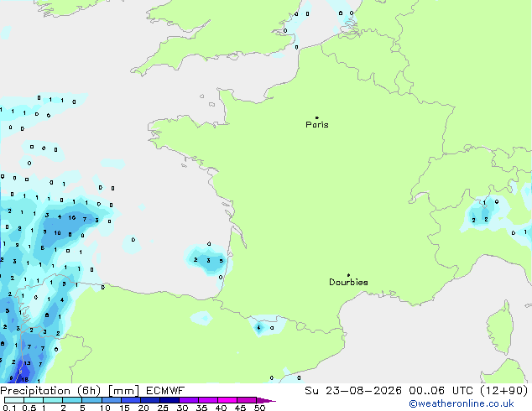Click the 13 mm value near Portugal
The image size is (532, 411).
click(27, 363)
